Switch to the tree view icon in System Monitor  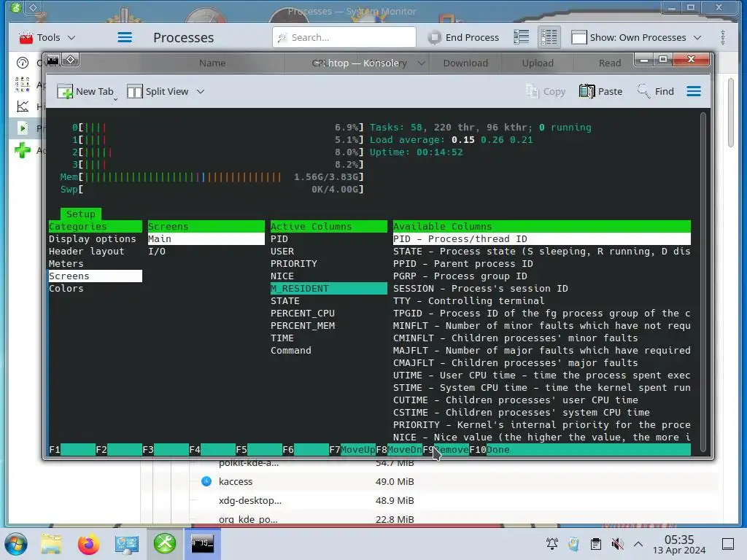tap(549, 37)
